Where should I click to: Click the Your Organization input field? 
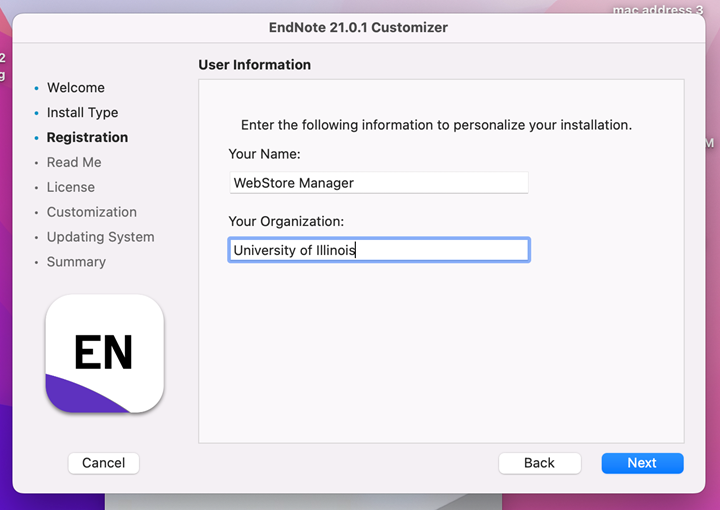point(379,250)
